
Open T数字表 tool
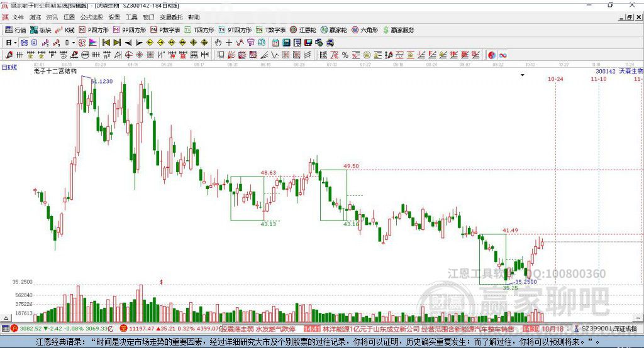(x=270, y=30)
